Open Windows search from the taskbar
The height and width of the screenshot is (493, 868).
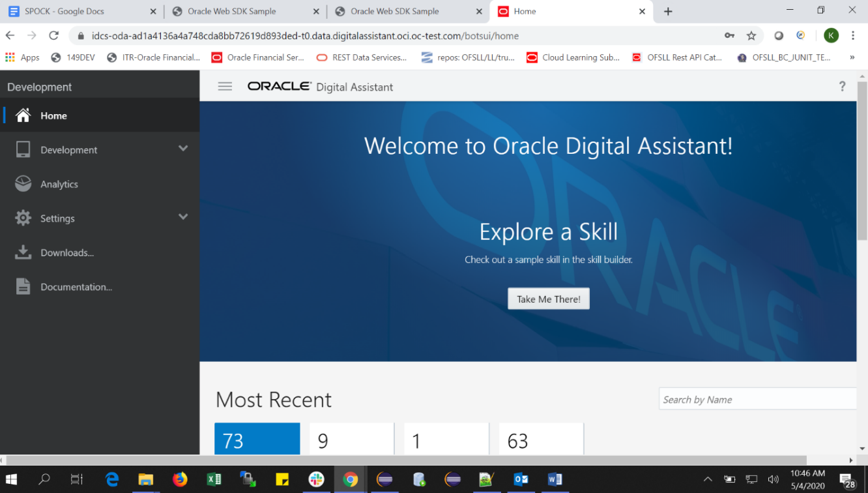click(44, 479)
